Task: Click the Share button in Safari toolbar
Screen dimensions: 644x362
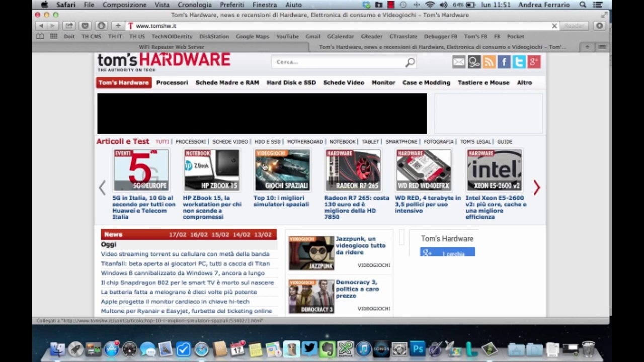Action: point(68,26)
